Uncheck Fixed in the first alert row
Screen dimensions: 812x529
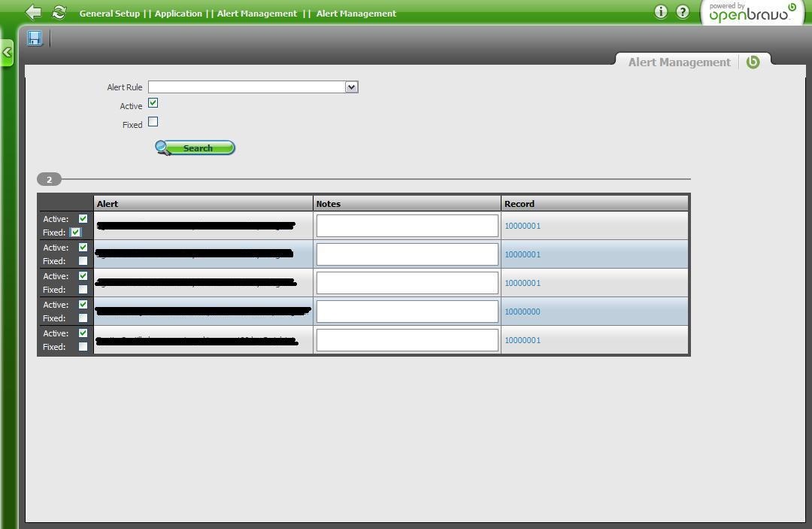[76, 232]
